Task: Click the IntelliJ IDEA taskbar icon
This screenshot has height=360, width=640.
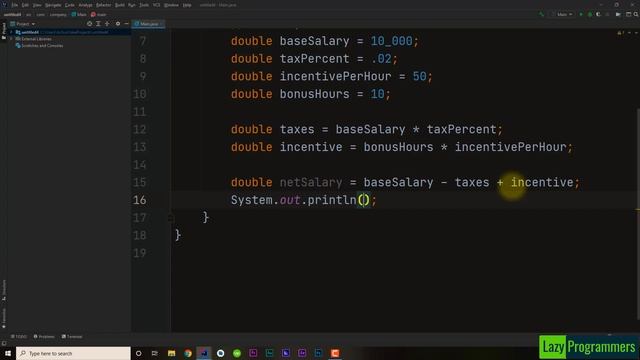Action: pos(204,353)
